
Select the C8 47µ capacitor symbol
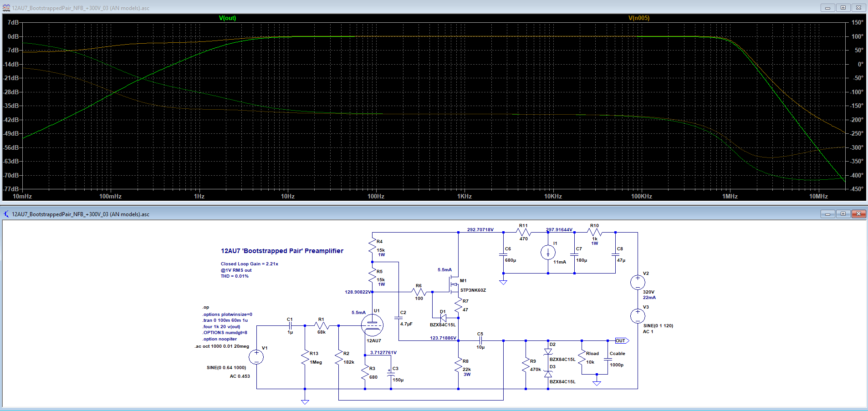[615, 255]
